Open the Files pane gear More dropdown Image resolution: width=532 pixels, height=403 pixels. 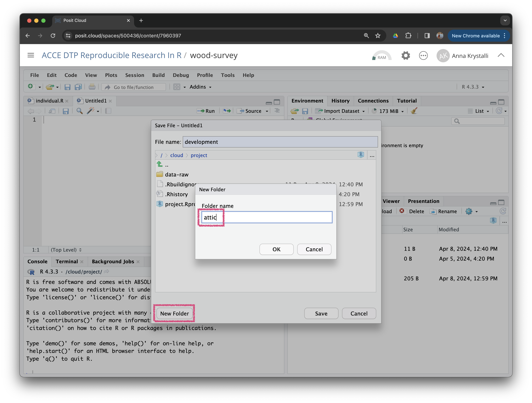471,211
